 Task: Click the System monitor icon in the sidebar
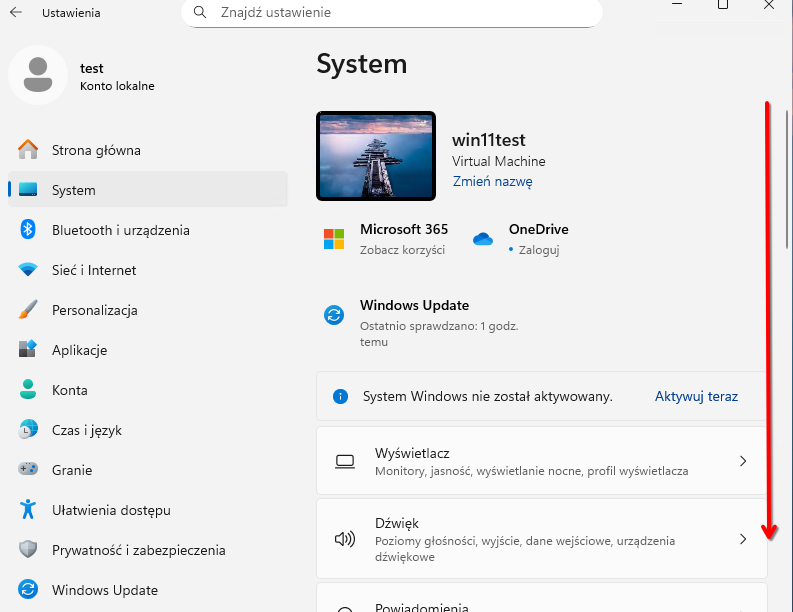pyautogui.click(x=28, y=190)
